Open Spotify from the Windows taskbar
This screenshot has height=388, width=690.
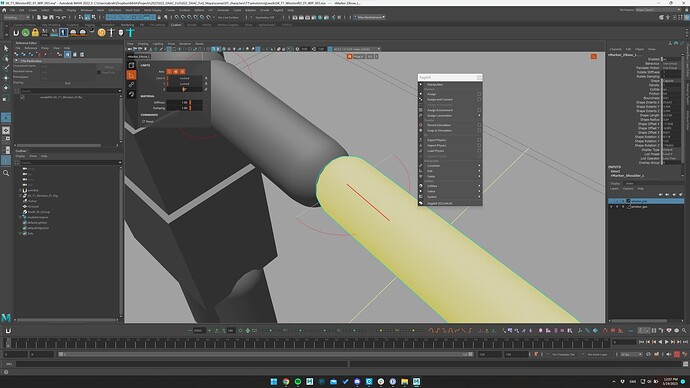[x=298, y=381]
